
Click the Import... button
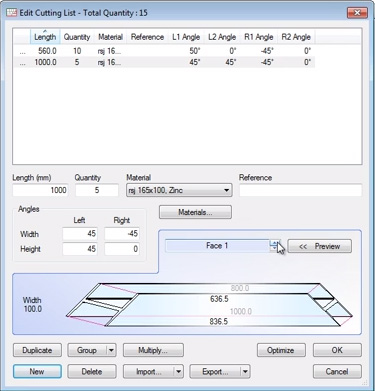pos(149,371)
